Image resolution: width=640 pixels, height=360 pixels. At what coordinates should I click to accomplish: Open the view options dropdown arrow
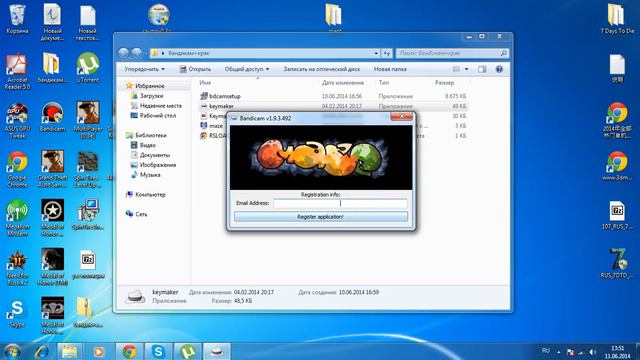pyautogui.click(x=467, y=69)
